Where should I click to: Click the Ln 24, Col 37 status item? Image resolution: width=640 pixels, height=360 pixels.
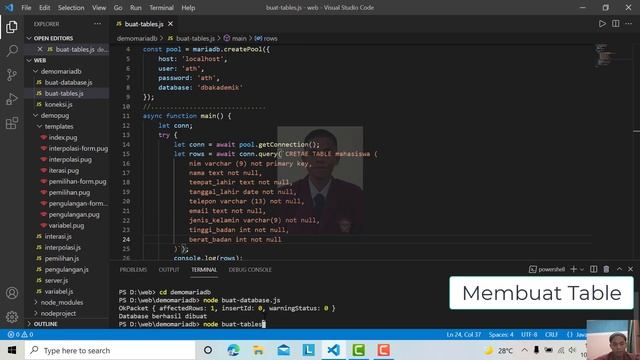tap(464, 334)
